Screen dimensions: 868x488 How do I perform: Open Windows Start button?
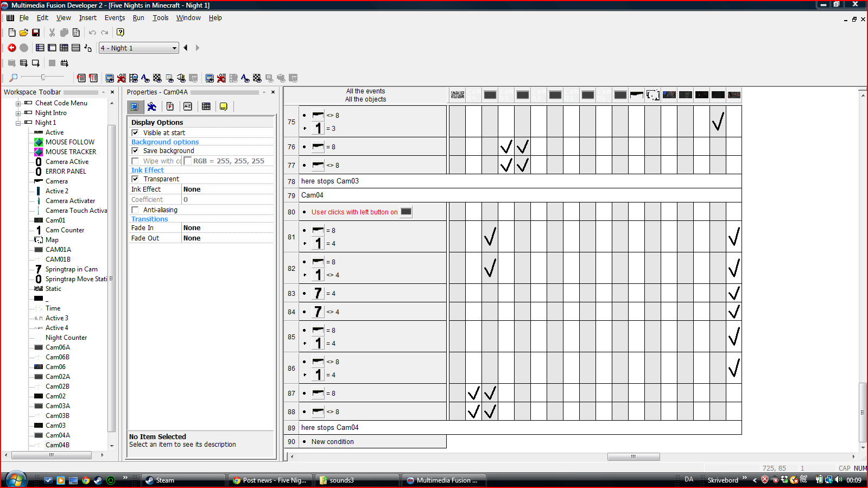click(16, 479)
